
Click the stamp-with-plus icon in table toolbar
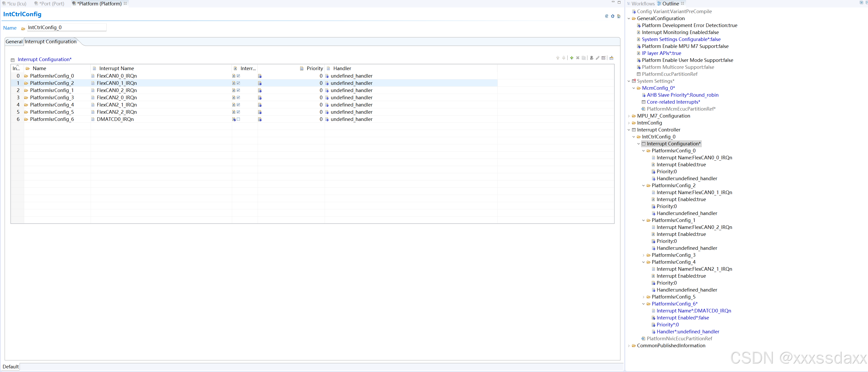tap(592, 58)
